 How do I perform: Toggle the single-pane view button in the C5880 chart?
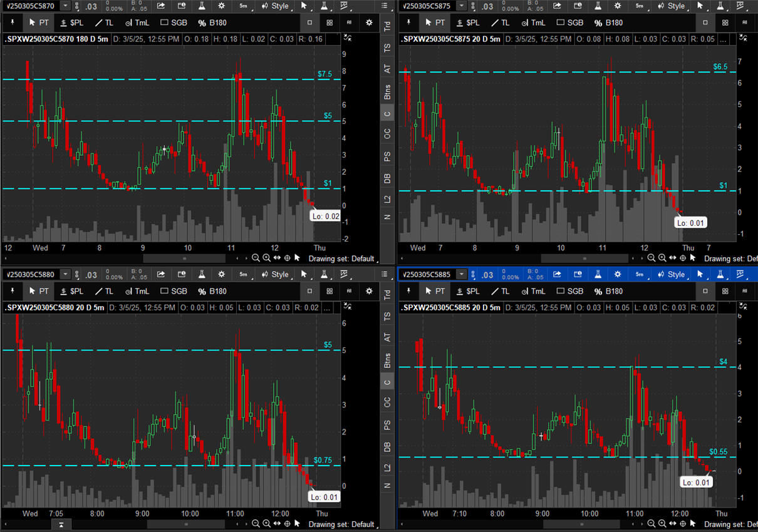pos(309,291)
